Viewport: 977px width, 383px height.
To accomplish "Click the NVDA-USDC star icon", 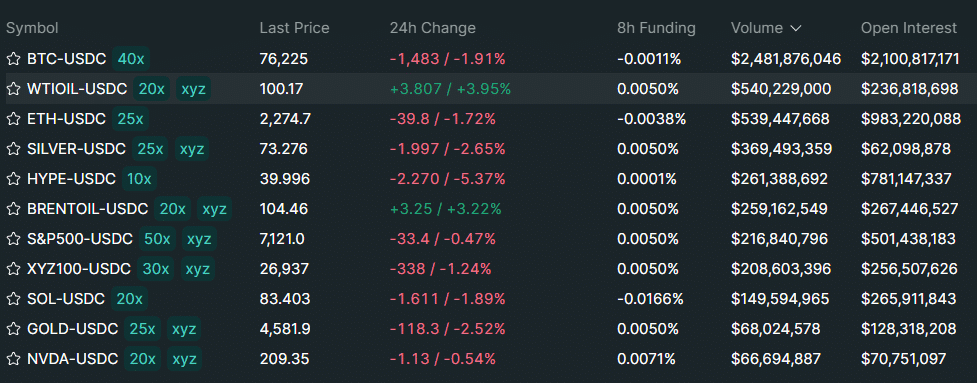I will (13, 358).
